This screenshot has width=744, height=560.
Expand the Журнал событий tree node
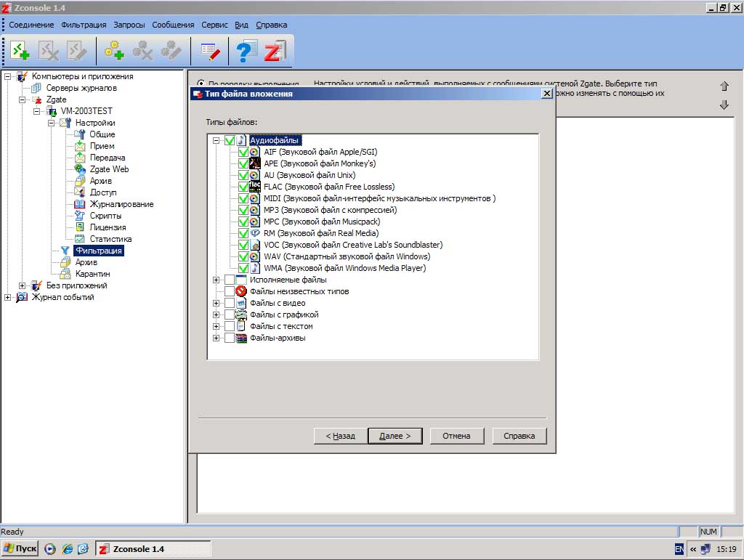click(7, 297)
